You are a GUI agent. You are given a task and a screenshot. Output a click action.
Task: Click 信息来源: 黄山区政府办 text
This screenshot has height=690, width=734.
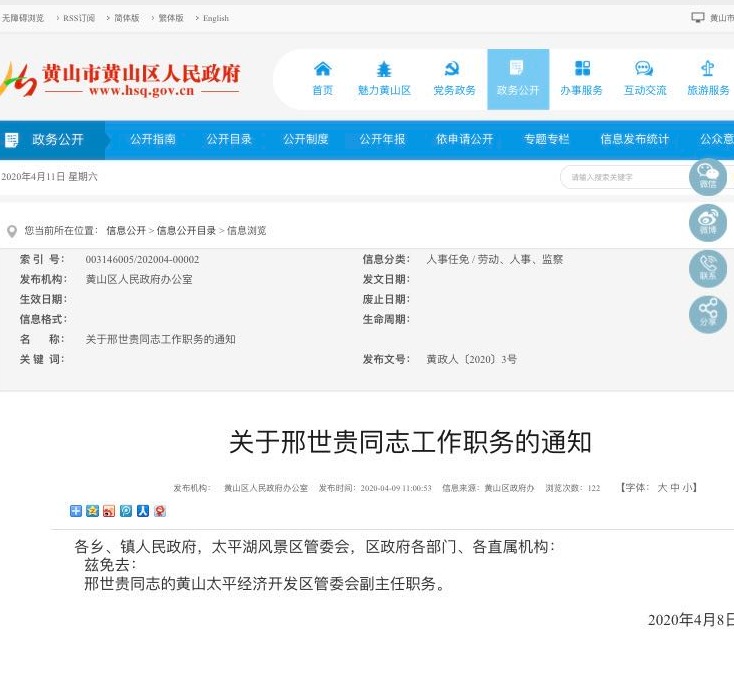[x=488, y=488]
